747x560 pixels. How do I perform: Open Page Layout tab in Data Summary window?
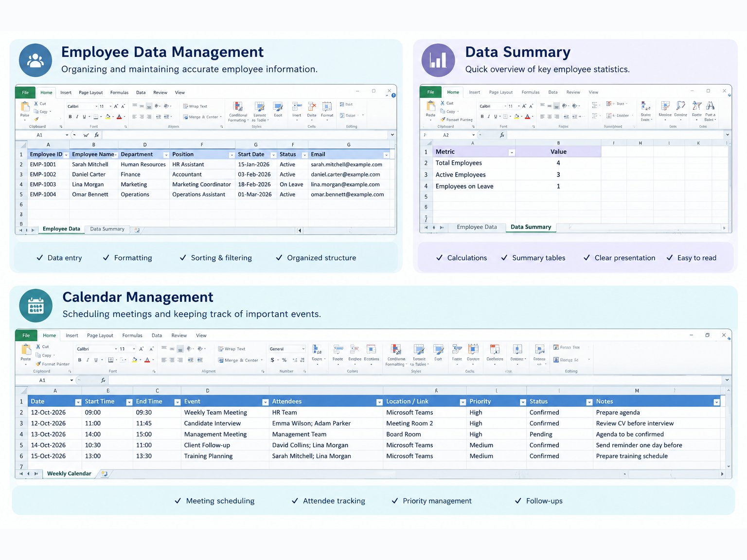click(501, 92)
